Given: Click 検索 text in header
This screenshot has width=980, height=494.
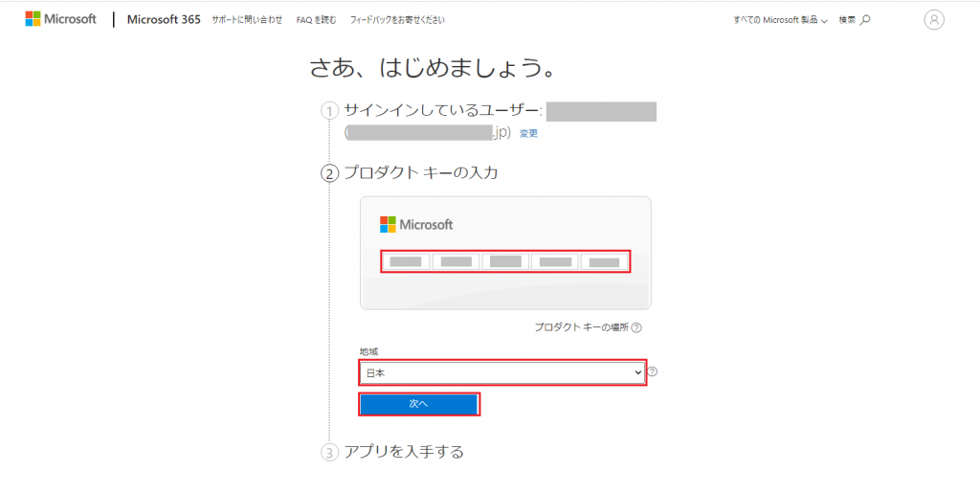Looking at the screenshot, I should (x=847, y=20).
